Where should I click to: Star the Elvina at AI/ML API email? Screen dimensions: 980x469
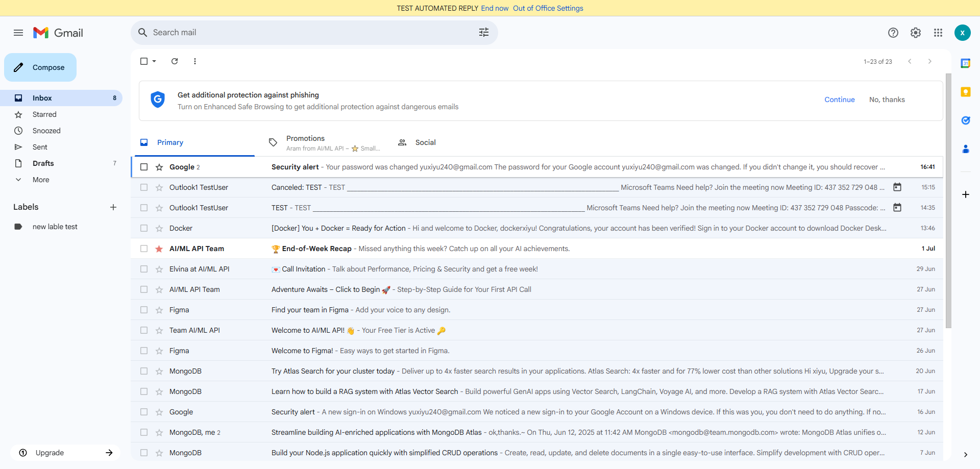159,269
